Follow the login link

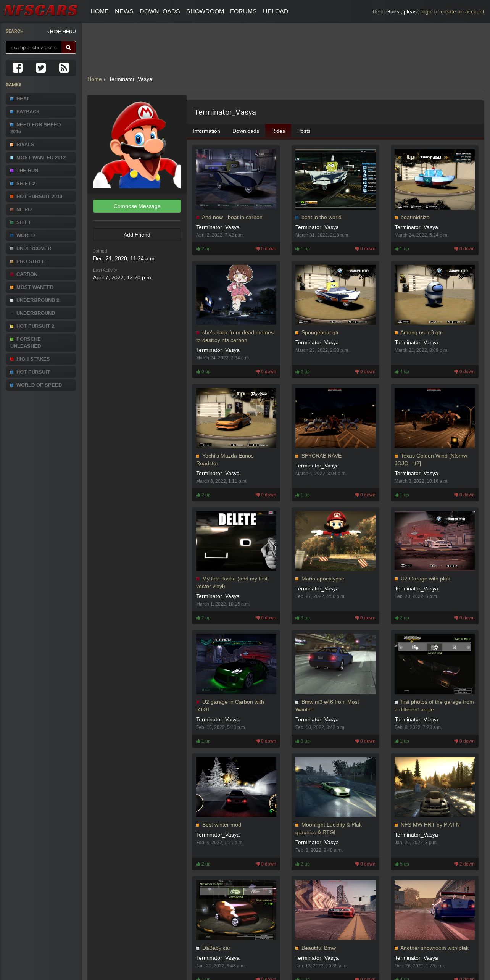[x=427, y=11]
